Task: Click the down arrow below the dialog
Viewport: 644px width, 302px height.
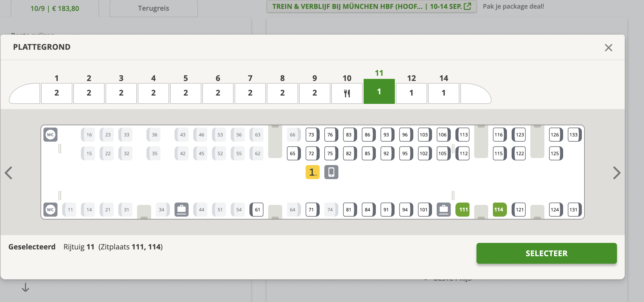Action: coord(25,287)
